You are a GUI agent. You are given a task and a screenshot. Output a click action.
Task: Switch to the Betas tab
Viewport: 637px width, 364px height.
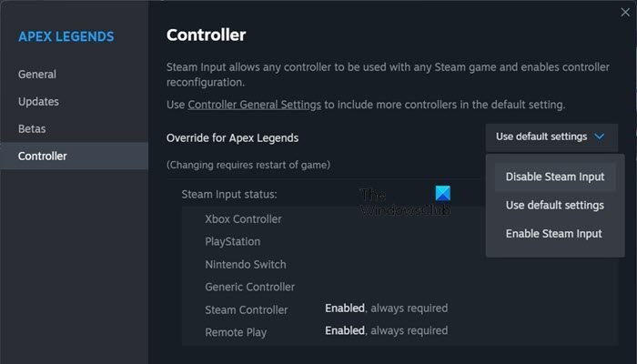point(32,129)
